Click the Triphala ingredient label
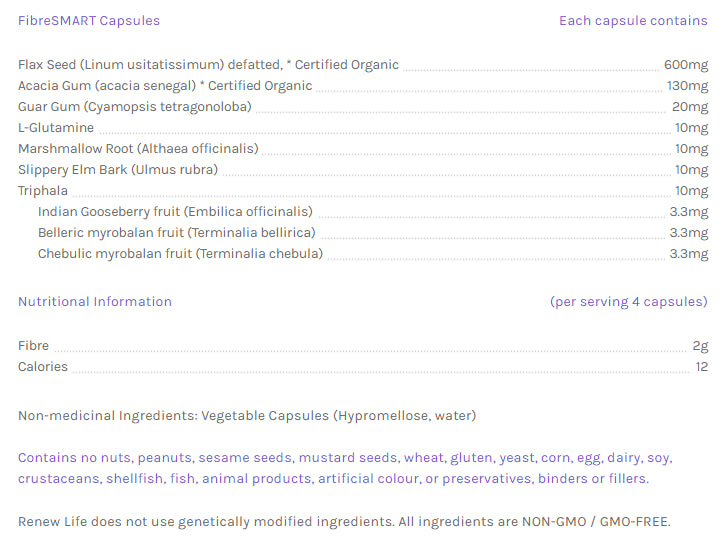The height and width of the screenshot is (547, 725). tap(43, 191)
